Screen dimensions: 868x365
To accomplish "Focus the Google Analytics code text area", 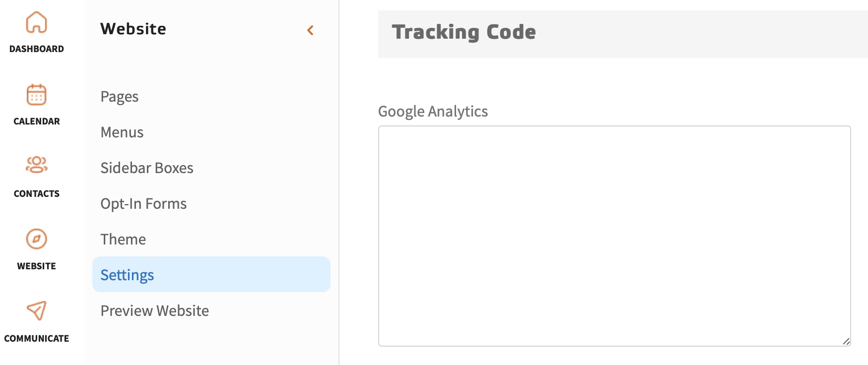I will 614,236.
